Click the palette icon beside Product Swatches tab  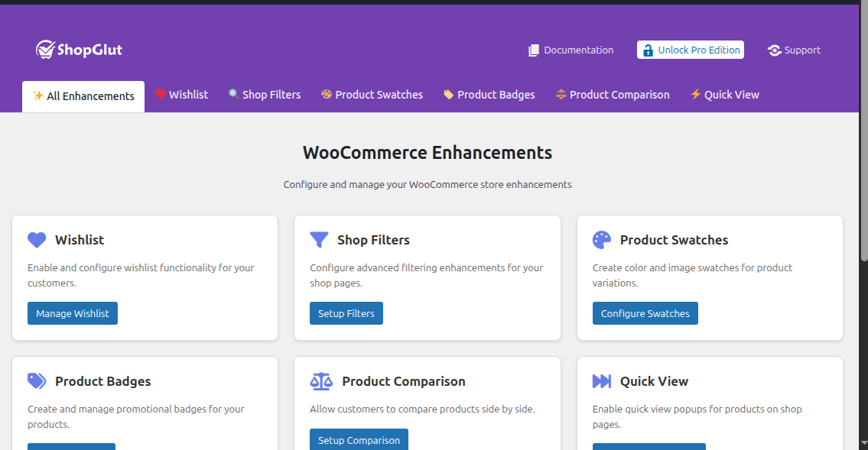pos(327,94)
